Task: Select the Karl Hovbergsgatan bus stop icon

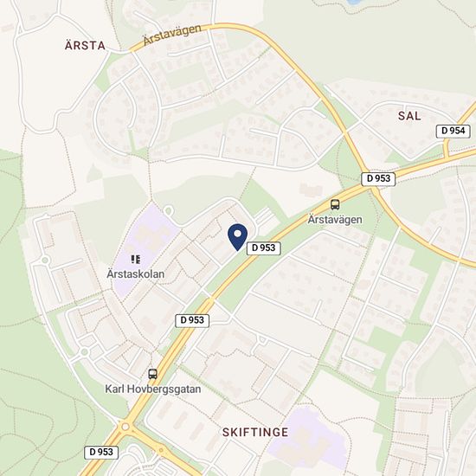Action: [152, 374]
